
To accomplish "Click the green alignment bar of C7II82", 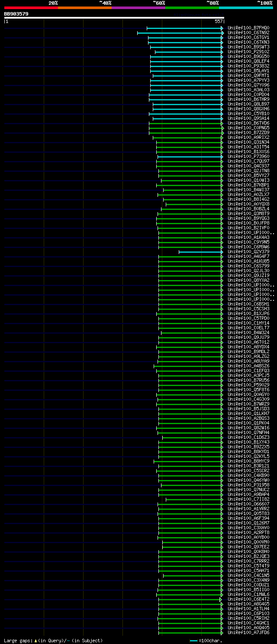I will (194, 499).
